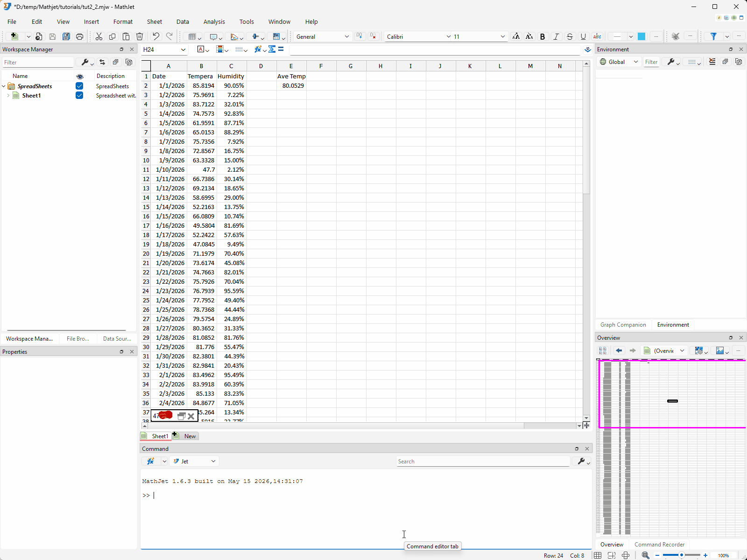Expand the Sheet1 tree node
Image resolution: width=747 pixels, height=560 pixels.
coord(8,95)
